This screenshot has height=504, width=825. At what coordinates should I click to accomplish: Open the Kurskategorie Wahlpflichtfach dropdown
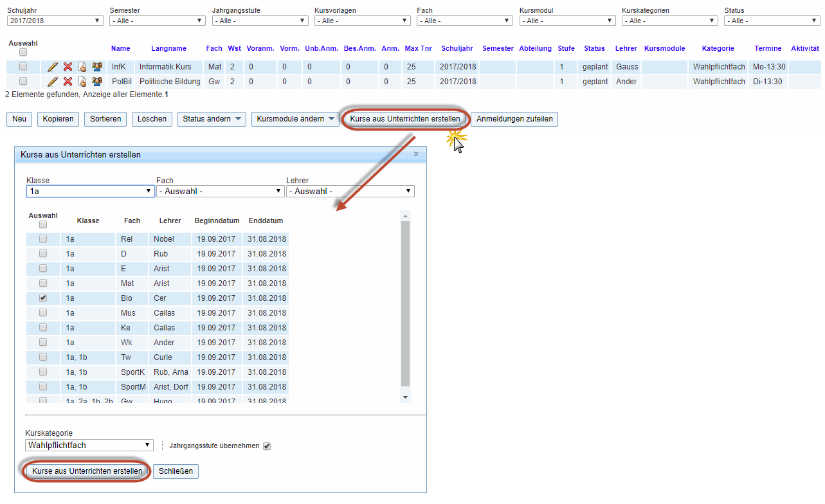point(89,445)
